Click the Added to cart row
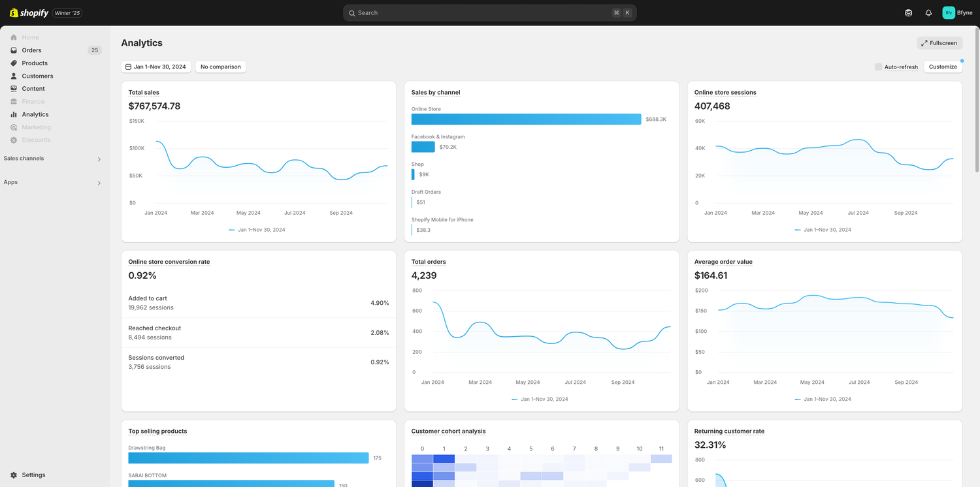Viewport: 980px width, 487px height. [x=259, y=303]
